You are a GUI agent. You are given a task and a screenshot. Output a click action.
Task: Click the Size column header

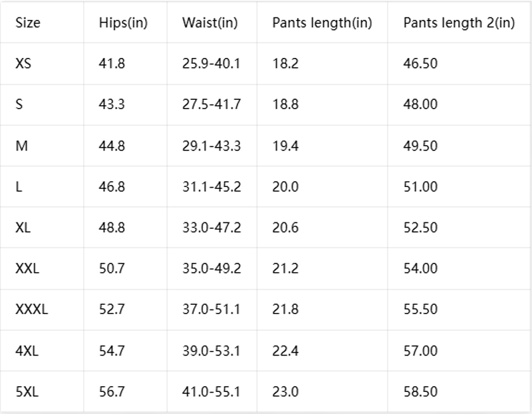pos(28,23)
